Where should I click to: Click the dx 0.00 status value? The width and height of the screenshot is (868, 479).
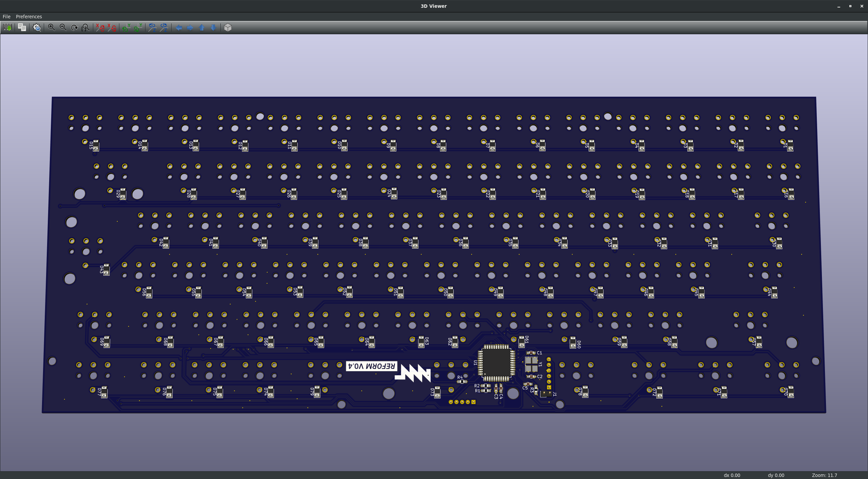tap(732, 475)
